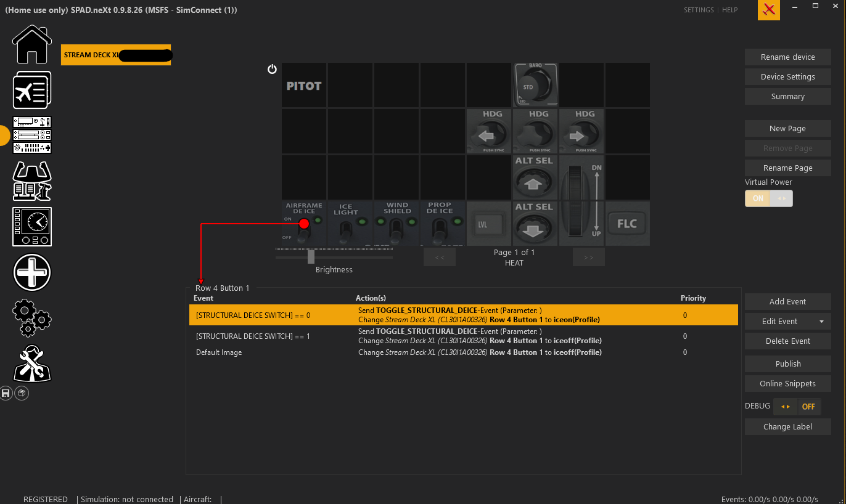Select the highlighted STRUCTURAL DEICE SWITCH == 0 event row
This screenshot has height=504, width=846.
coord(464,315)
